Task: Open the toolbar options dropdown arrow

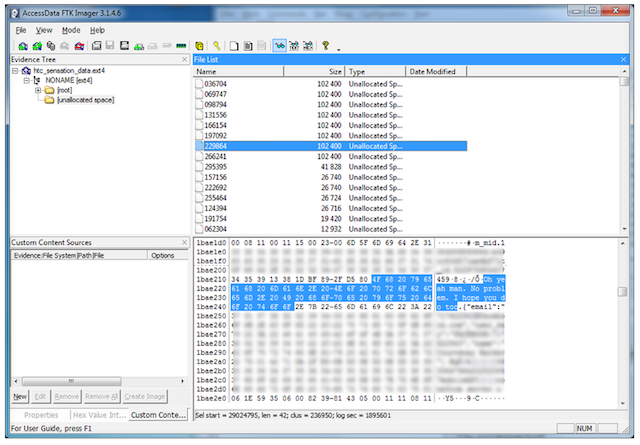Action: 339,49
